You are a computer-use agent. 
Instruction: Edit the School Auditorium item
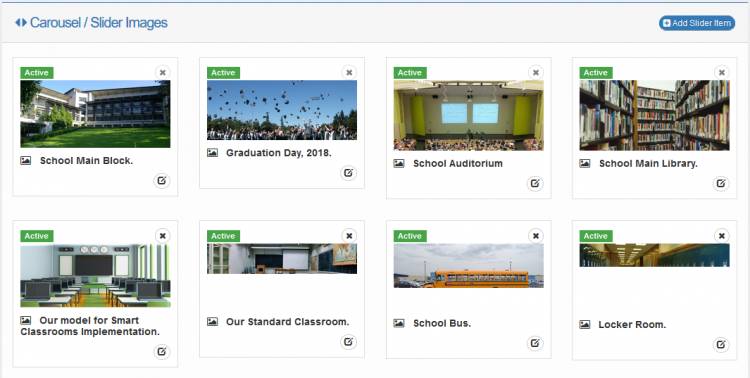pyautogui.click(x=535, y=183)
